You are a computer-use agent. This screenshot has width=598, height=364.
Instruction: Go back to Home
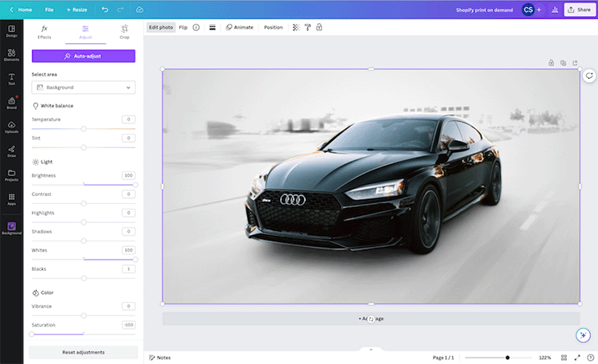[21, 10]
